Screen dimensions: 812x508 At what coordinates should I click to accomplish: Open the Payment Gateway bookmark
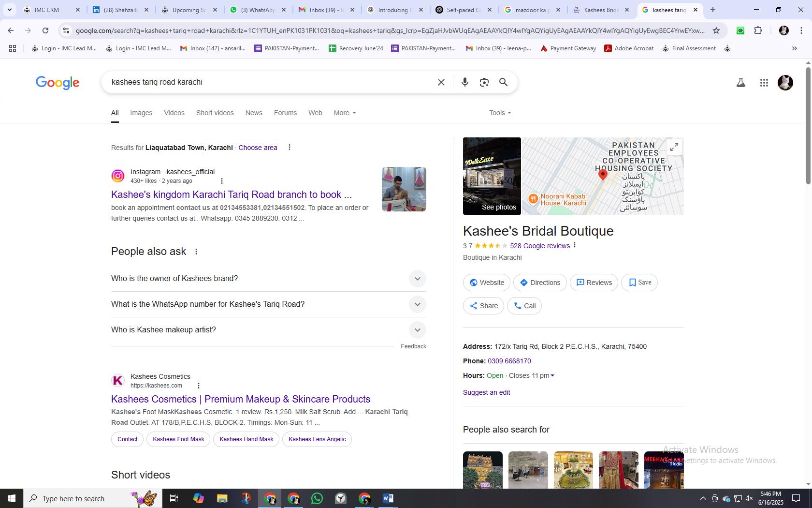568,48
